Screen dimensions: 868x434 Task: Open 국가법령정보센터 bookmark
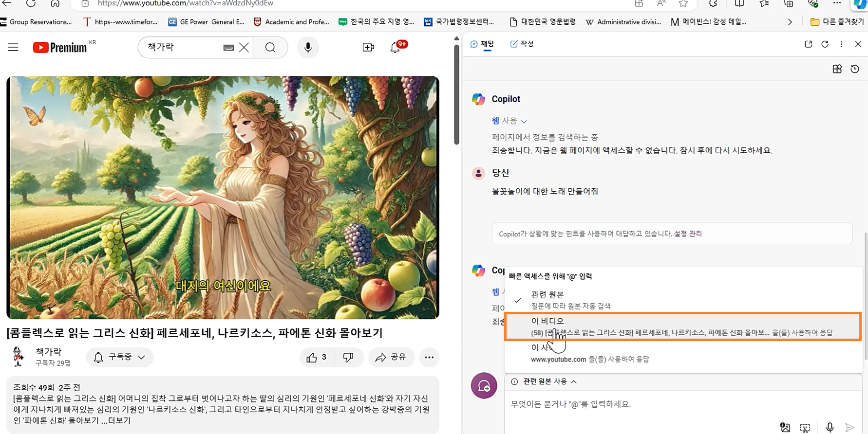click(459, 22)
